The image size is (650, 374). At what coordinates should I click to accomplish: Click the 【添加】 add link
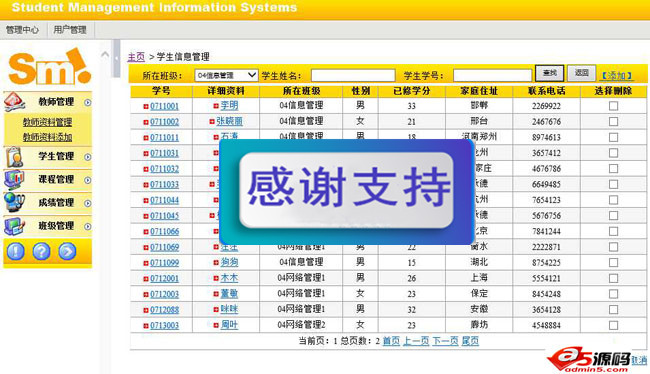(x=617, y=75)
